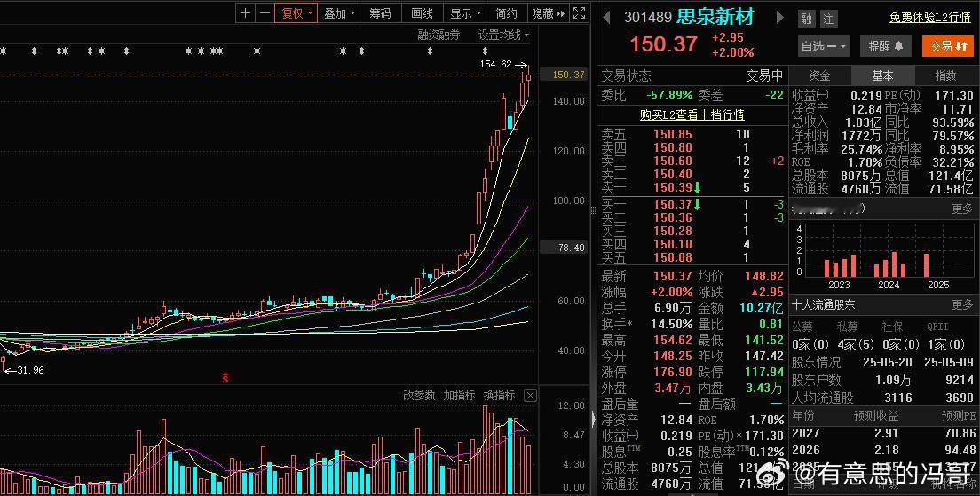Click the 私募 holder count 4家(5)
980x496 pixels.
tap(857, 344)
